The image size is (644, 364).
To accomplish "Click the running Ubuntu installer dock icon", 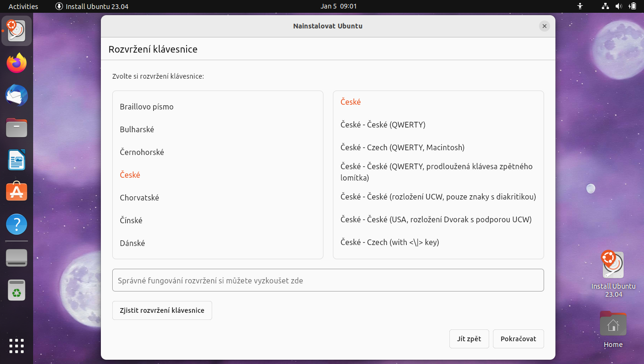I will [x=16, y=31].
